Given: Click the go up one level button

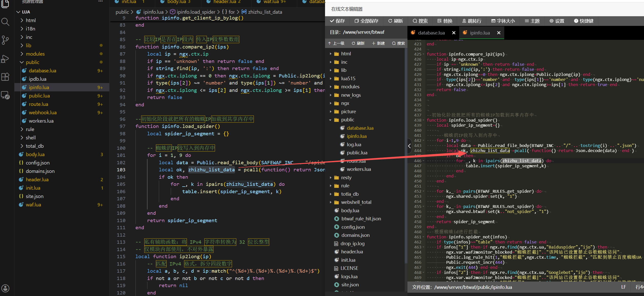Looking at the screenshot, I should point(336,43).
